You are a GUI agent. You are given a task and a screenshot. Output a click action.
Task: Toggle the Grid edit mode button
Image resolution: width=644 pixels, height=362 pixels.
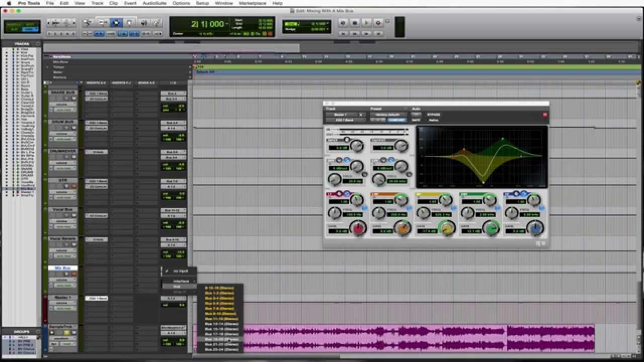tap(31, 29)
